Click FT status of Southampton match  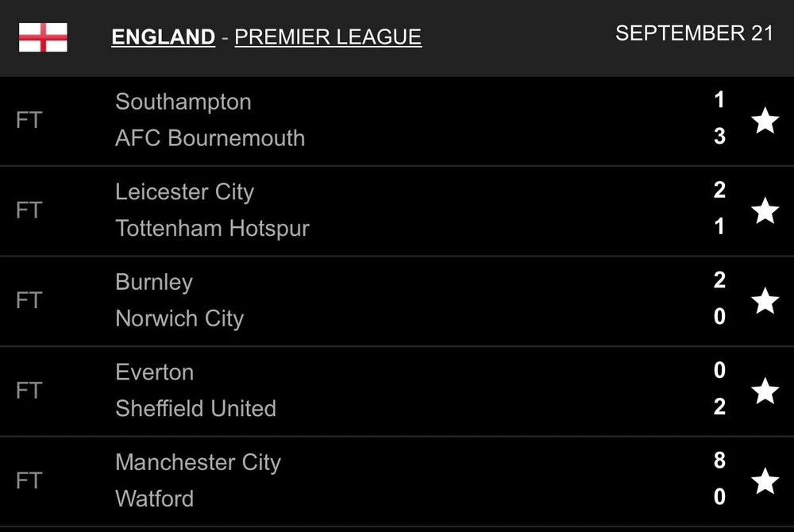(x=29, y=121)
